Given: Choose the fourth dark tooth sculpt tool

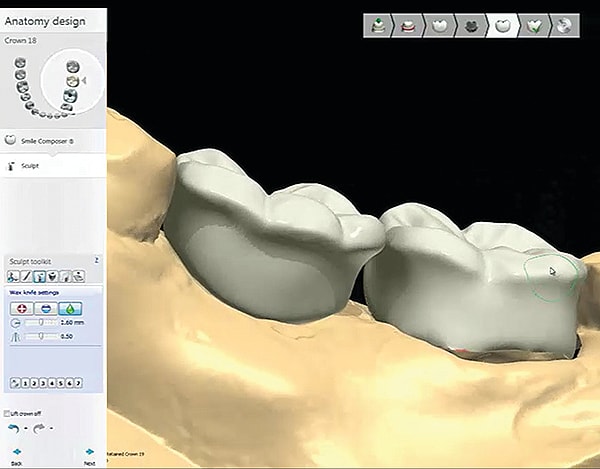Looking at the screenshot, I should click(x=53, y=276).
